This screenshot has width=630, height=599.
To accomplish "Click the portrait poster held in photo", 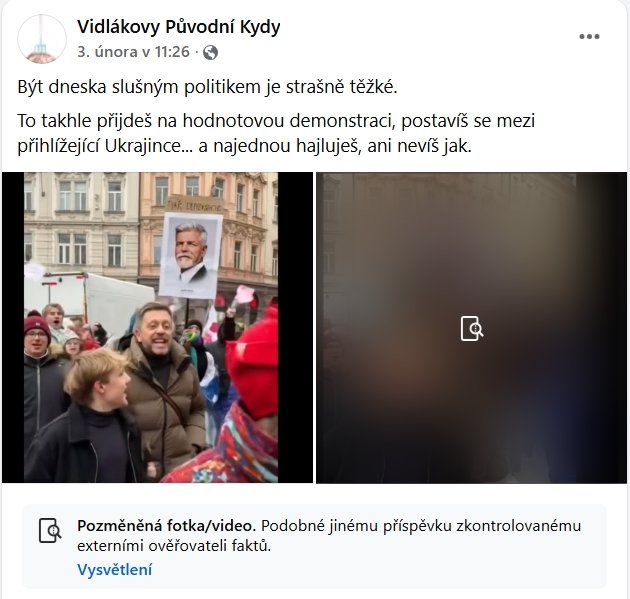I will (x=191, y=256).
